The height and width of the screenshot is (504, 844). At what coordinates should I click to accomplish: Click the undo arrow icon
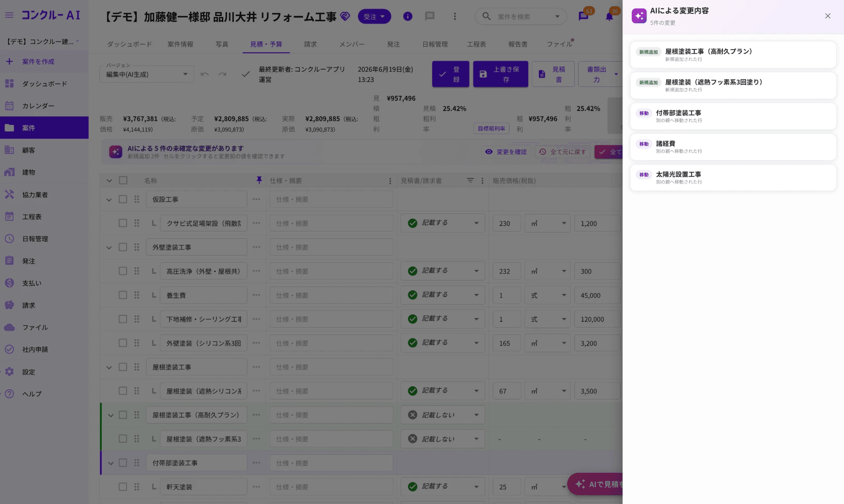click(x=205, y=74)
